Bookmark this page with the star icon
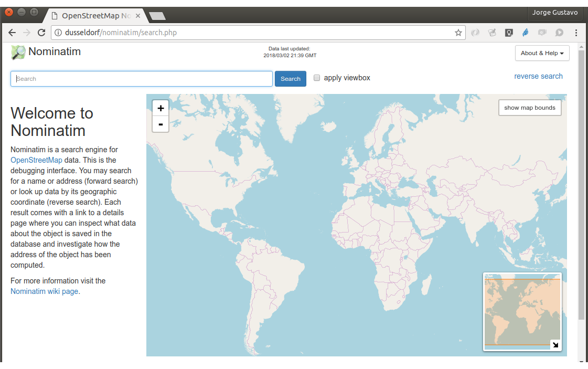This screenshot has height=369, width=588. (x=458, y=33)
